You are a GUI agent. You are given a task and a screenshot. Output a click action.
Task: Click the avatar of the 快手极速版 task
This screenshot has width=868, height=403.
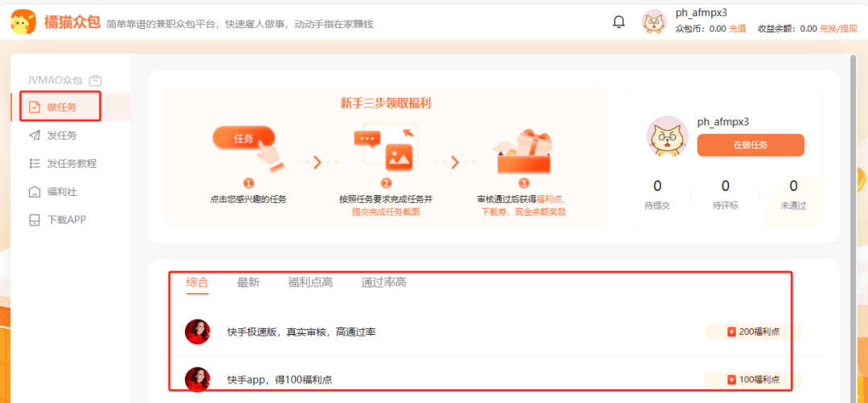pos(198,332)
